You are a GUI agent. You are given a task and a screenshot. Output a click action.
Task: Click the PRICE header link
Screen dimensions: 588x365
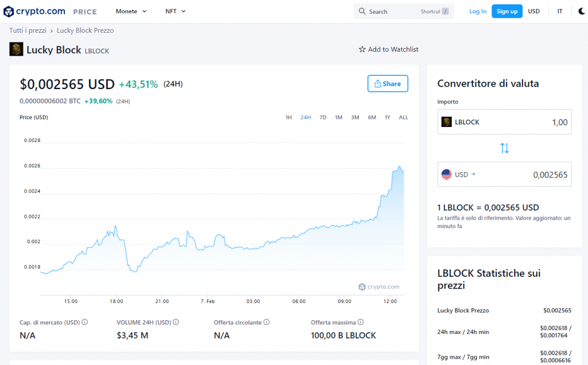point(85,11)
